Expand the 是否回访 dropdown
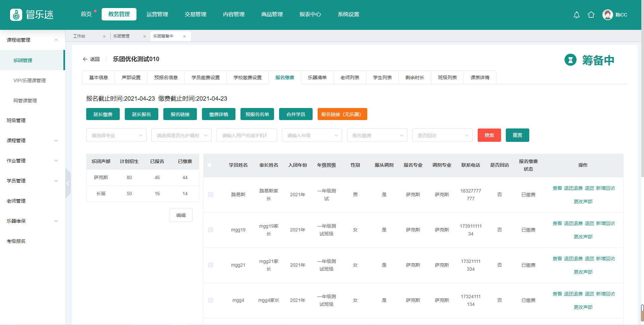Viewport: 644px width, 325px height. pos(442,136)
